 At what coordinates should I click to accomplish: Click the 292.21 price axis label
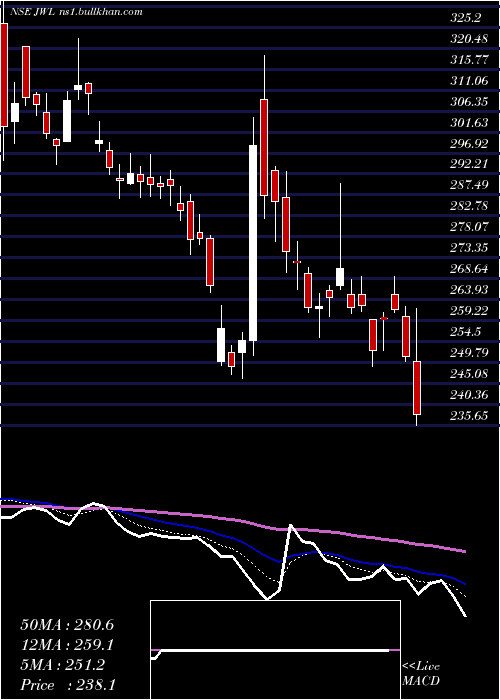pos(469,164)
